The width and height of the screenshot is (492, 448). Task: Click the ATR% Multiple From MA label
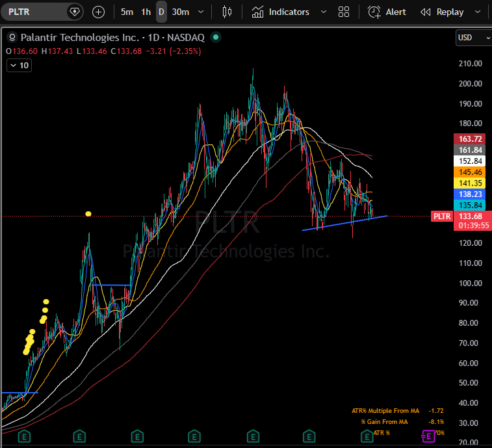[x=385, y=411]
